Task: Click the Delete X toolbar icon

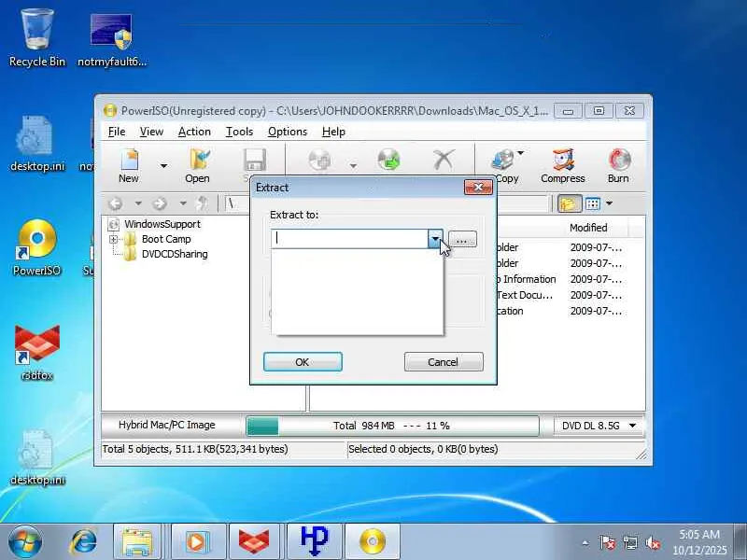Action: (444, 160)
